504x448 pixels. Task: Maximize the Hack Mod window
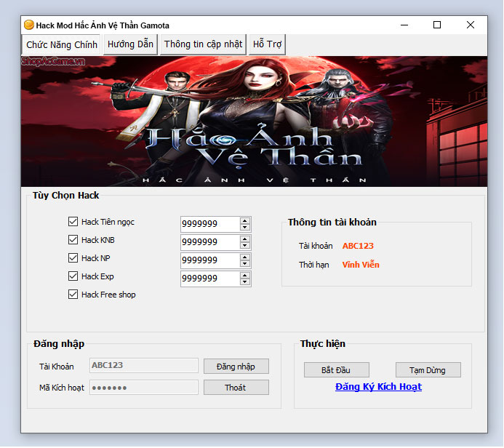pos(437,25)
